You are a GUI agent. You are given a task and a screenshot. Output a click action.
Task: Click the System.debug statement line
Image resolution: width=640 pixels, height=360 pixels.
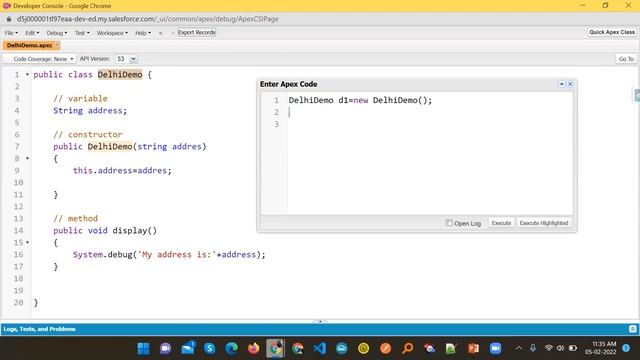(x=169, y=255)
